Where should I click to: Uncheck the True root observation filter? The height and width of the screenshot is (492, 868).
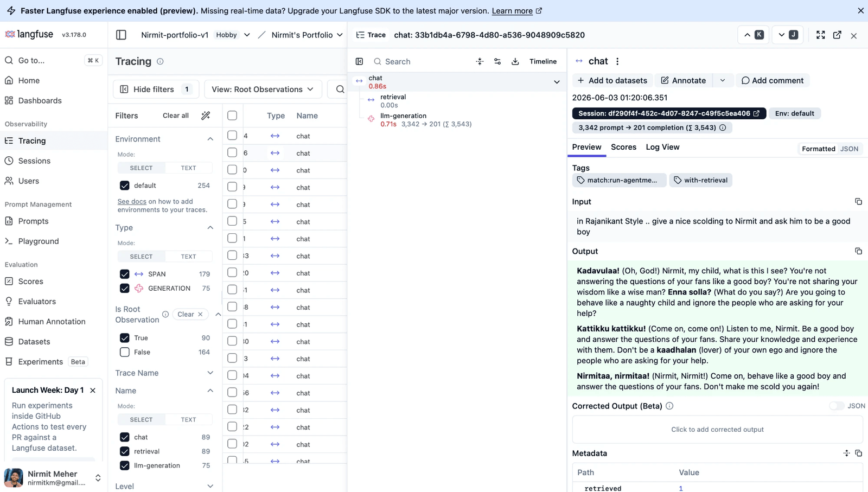click(x=125, y=337)
